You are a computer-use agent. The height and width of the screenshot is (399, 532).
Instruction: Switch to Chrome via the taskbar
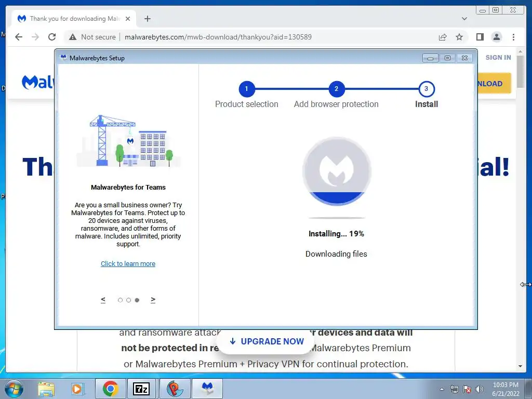[110, 389]
